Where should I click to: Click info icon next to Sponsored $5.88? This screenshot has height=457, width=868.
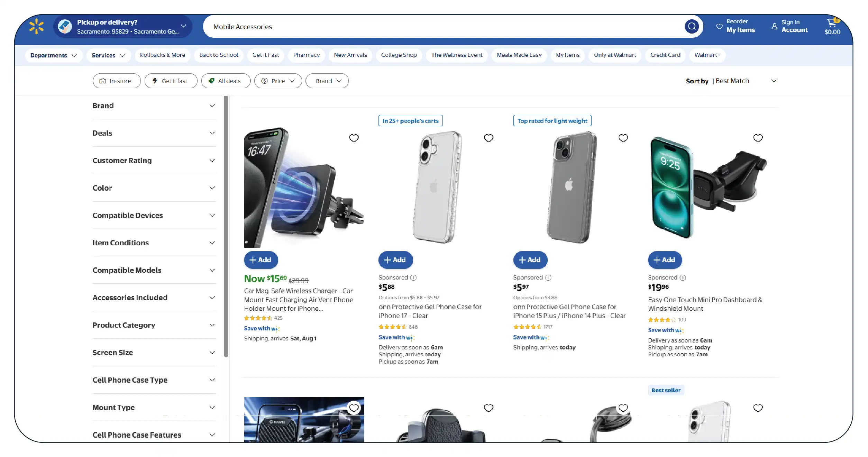pyautogui.click(x=413, y=277)
